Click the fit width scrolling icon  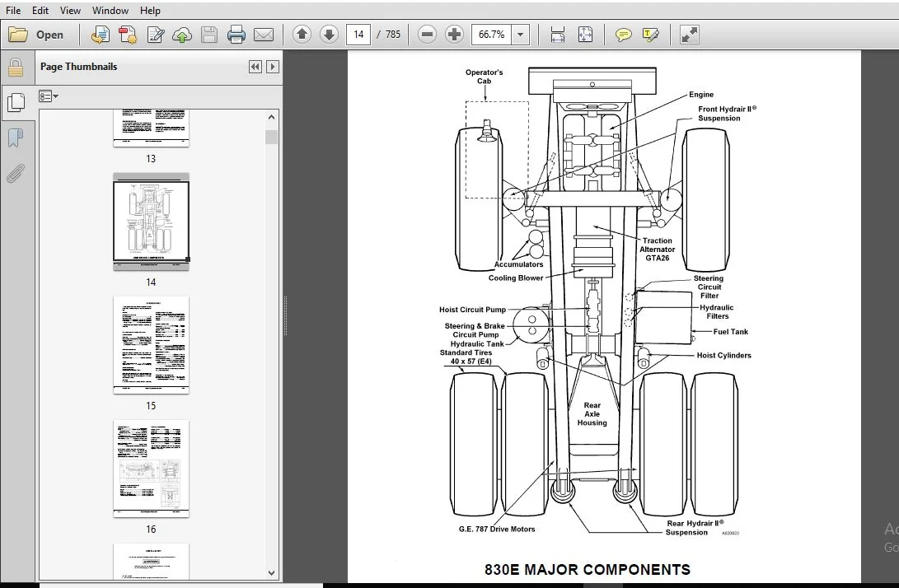click(557, 35)
